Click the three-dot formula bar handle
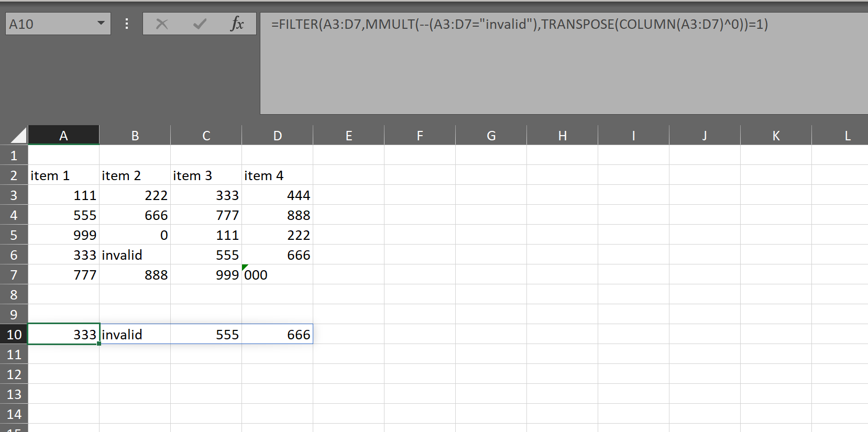The image size is (868, 432). click(x=127, y=24)
